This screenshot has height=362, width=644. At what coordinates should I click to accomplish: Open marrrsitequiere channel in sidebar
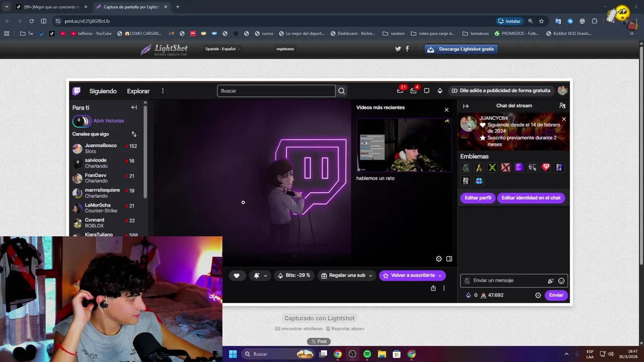(106, 193)
